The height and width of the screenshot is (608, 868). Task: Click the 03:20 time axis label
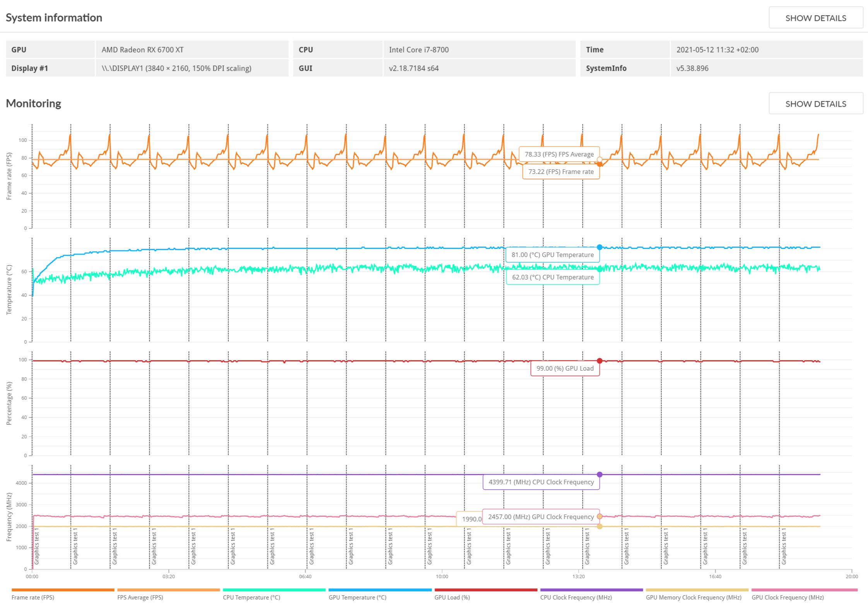169,576
